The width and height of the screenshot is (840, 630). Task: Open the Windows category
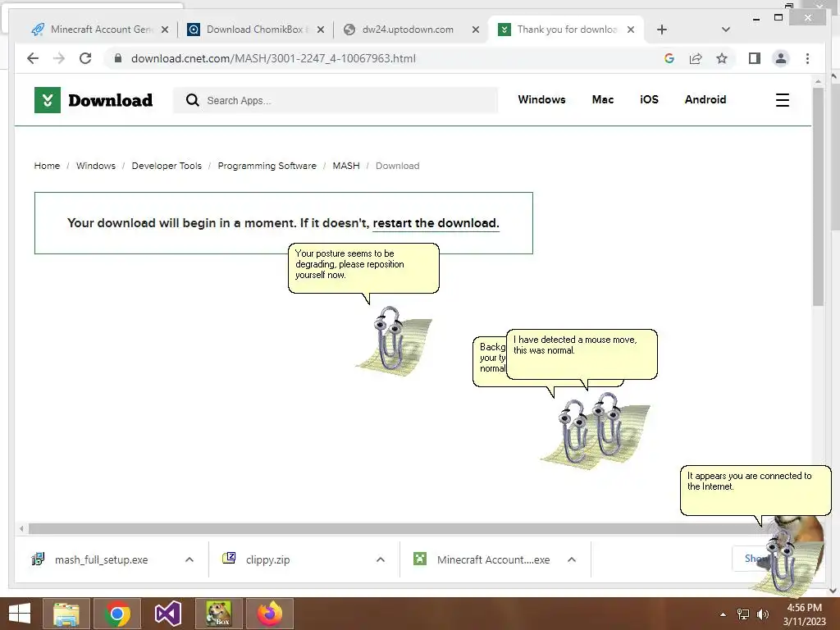(x=541, y=99)
